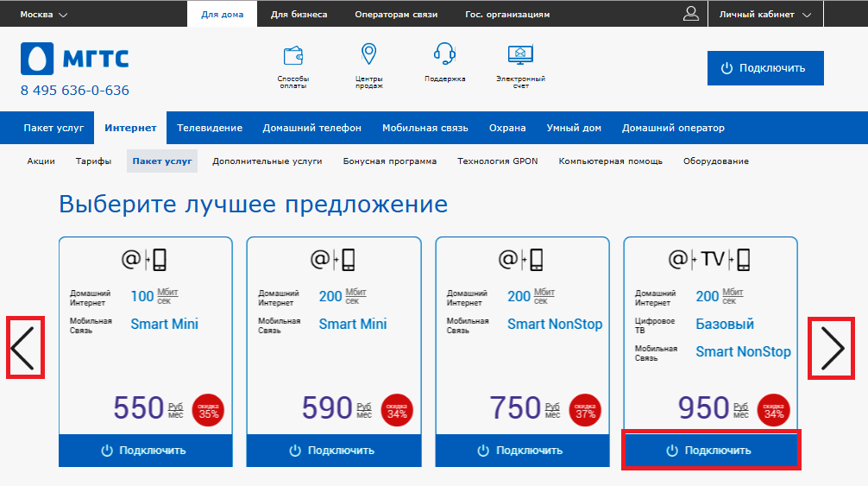Click Подключить on the 590 rub card
The height and width of the screenshot is (486, 868).
[334, 451]
